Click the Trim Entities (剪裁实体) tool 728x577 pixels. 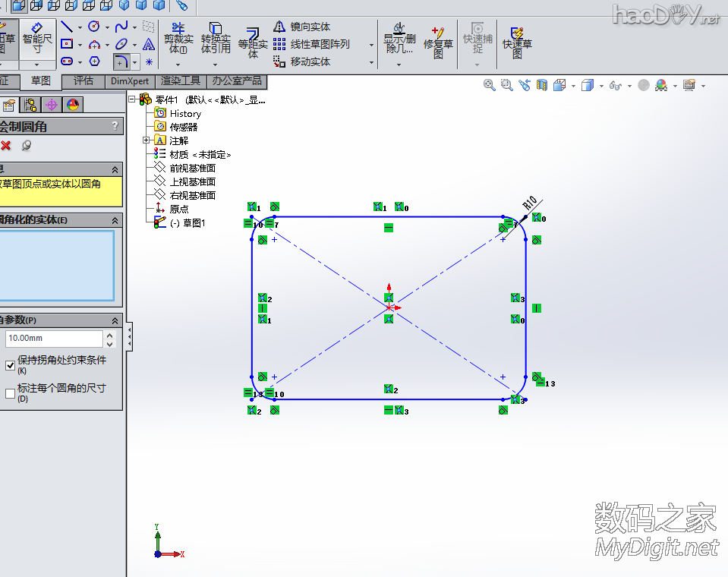coord(178,37)
